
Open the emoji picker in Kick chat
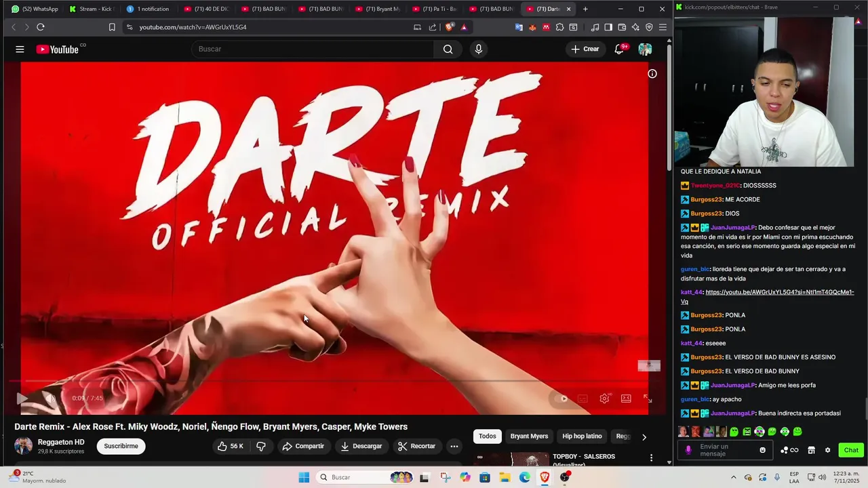pyautogui.click(x=763, y=450)
